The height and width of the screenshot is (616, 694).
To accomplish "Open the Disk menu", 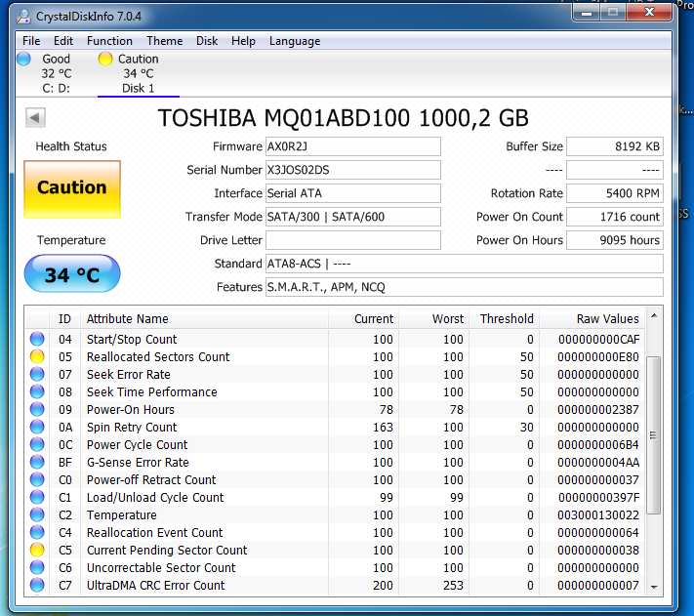I will click(207, 41).
